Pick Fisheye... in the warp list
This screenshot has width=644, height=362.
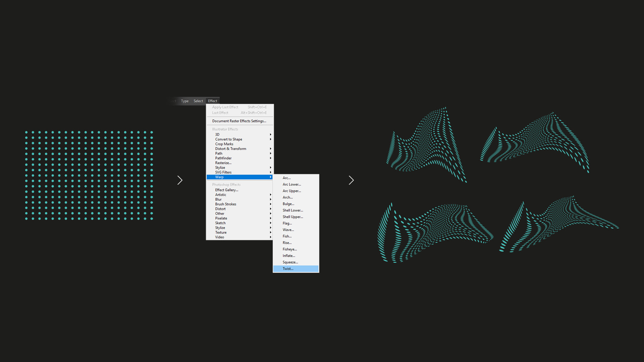point(289,249)
